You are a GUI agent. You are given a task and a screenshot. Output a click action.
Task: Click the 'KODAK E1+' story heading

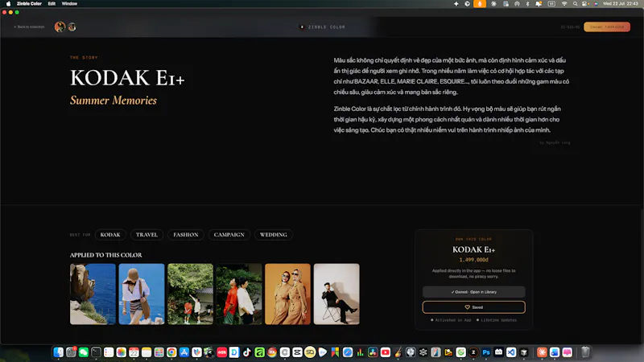(127, 78)
